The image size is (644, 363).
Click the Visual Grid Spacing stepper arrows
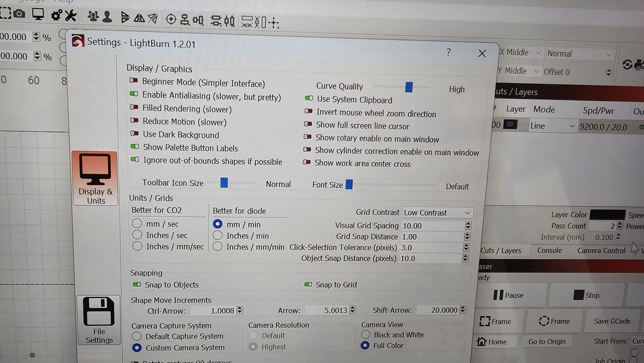[x=468, y=226]
